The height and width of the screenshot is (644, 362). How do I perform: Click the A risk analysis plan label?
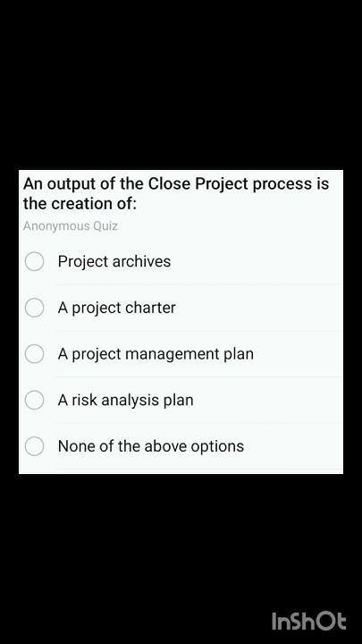pos(126,400)
